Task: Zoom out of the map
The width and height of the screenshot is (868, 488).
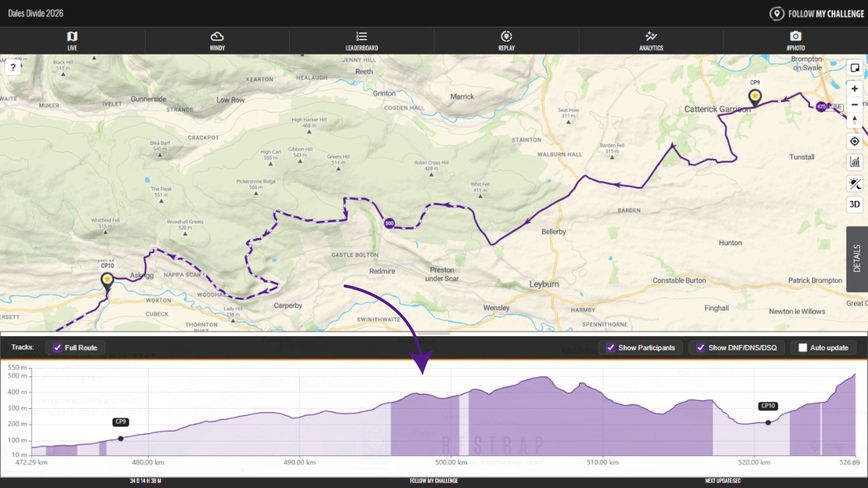Action: point(854,105)
